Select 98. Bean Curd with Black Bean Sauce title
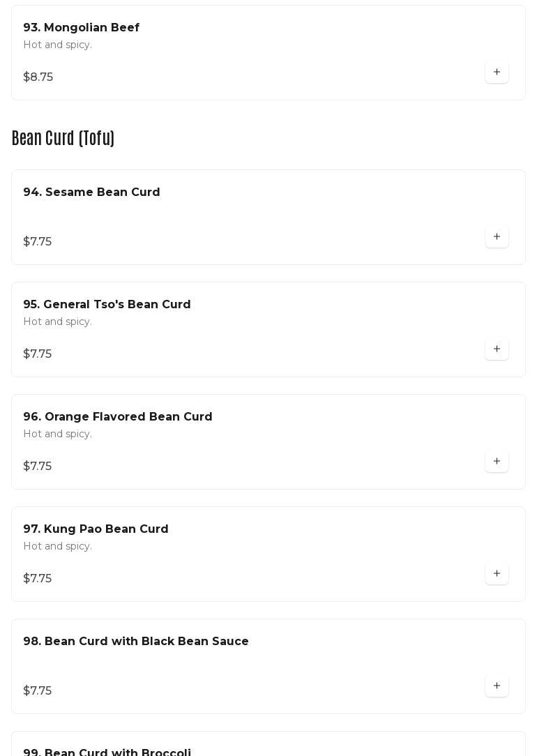Viewport: 537px width, 756px height. [135, 642]
